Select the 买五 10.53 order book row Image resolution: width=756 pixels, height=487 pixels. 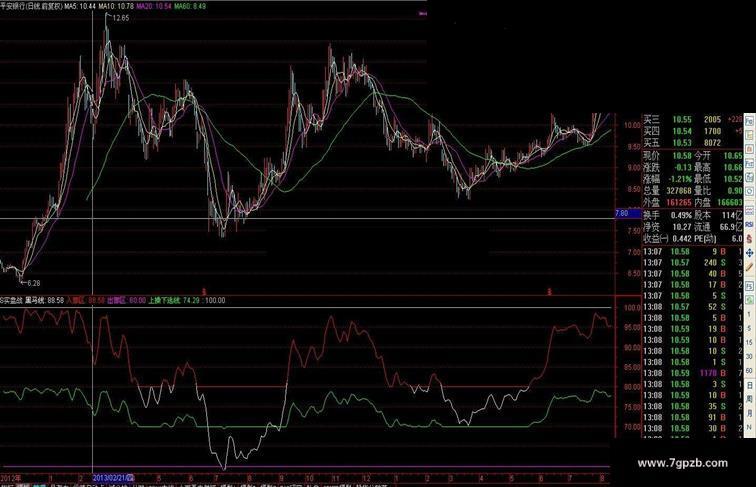pos(692,143)
